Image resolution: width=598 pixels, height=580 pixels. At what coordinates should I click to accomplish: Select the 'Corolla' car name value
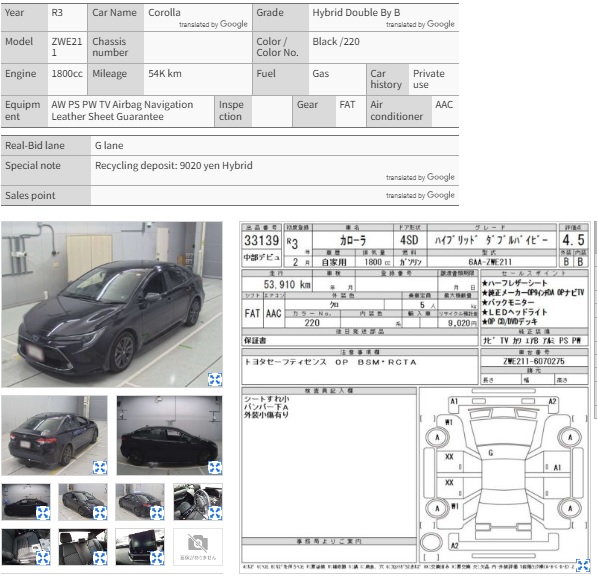click(x=164, y=13)
